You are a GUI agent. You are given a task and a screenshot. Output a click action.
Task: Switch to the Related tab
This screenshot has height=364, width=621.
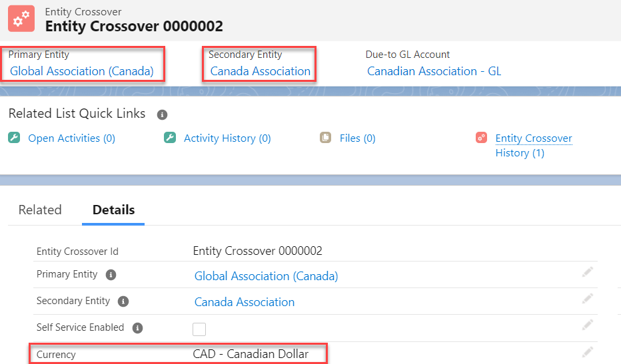coord(40,210)
